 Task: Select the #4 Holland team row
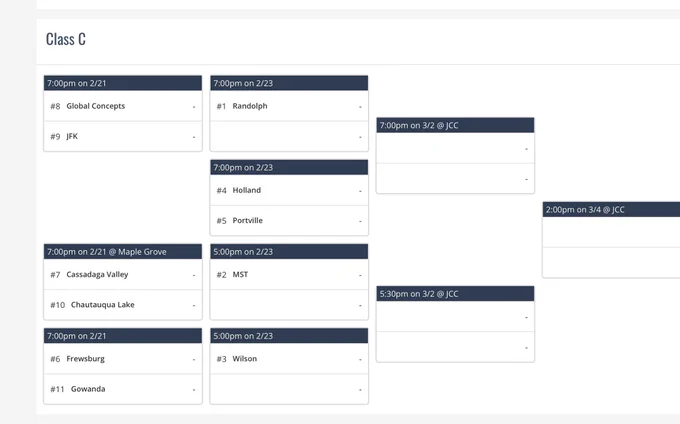(x=289, y=190)
